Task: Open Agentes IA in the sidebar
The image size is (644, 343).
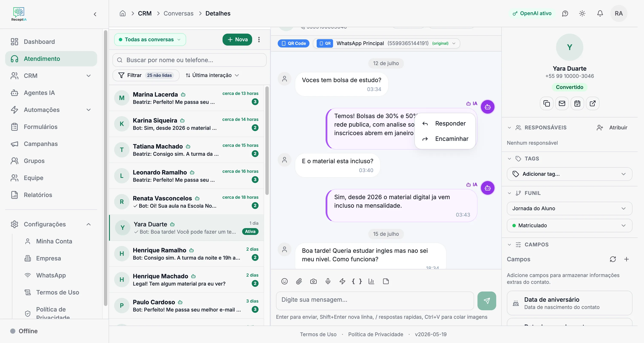Action: [x=51, y=93]
